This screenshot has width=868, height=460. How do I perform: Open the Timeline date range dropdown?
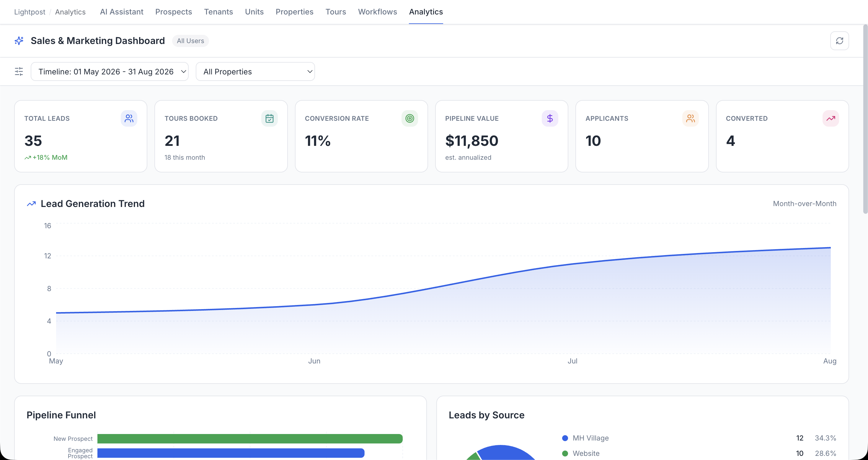[x=110, y=71]
